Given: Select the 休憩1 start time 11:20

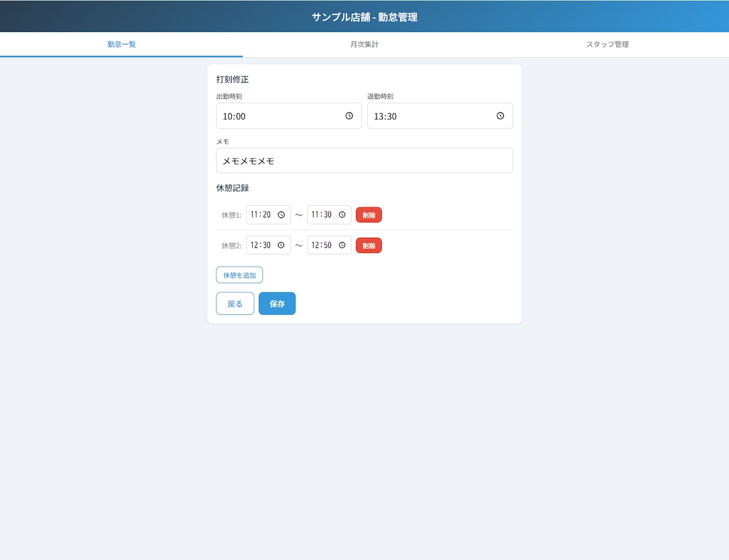Looking at the screenshot, I should pos(268,215).
